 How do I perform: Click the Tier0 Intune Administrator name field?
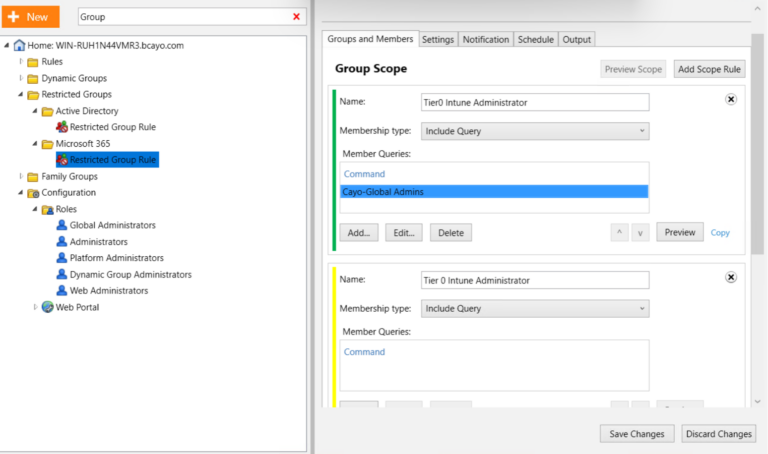[x=535, y=102]
